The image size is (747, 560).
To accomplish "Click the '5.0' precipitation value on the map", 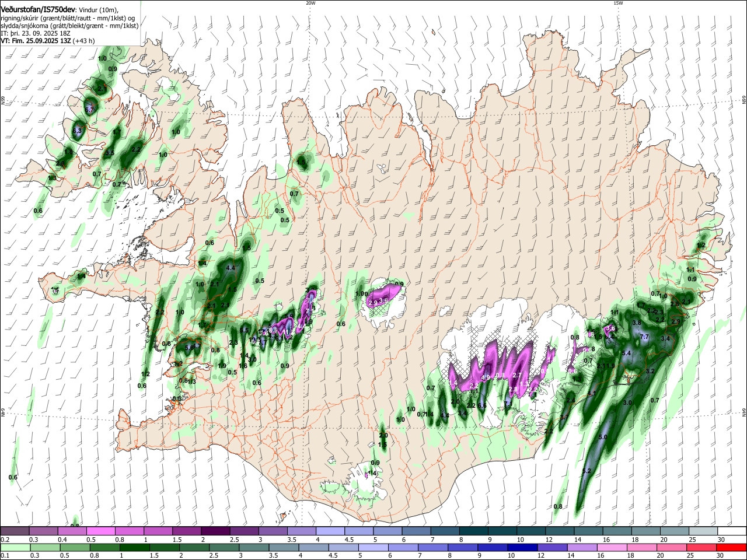I will [x=603, y=437].
